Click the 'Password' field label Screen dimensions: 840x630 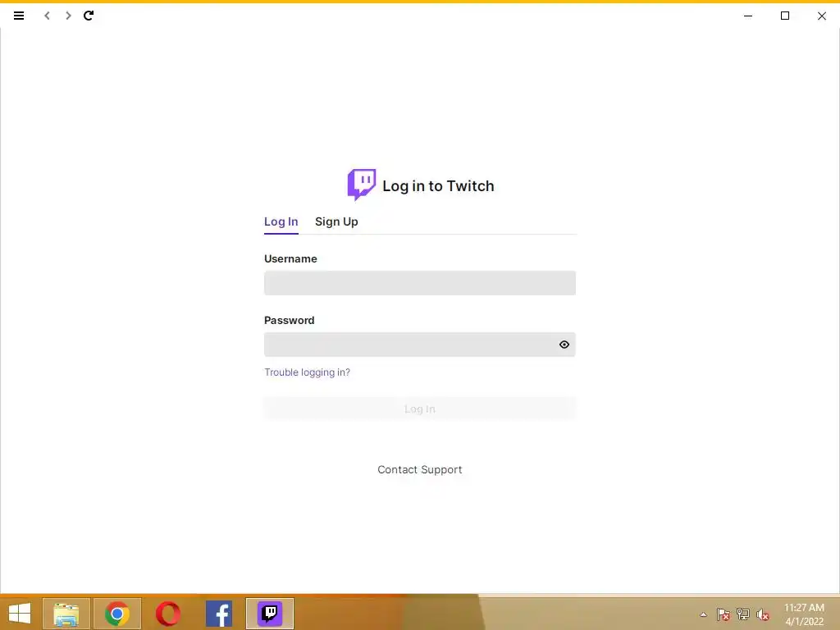click(x=290, y=321)
